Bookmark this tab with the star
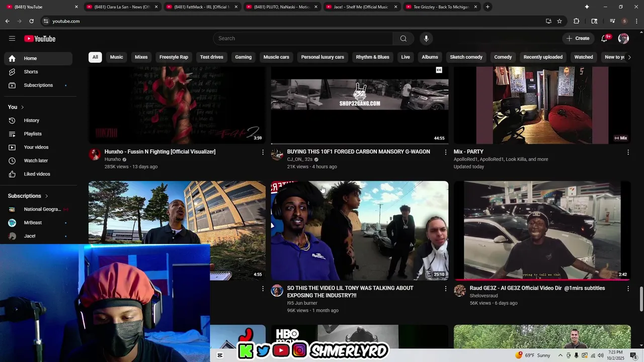 [559, 21]
